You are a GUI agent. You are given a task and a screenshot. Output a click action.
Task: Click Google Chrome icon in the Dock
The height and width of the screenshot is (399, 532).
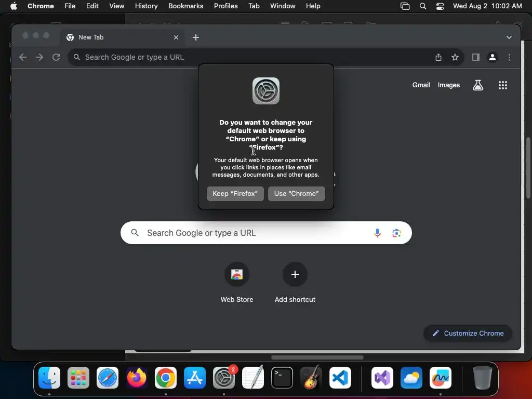click(166, 378)
